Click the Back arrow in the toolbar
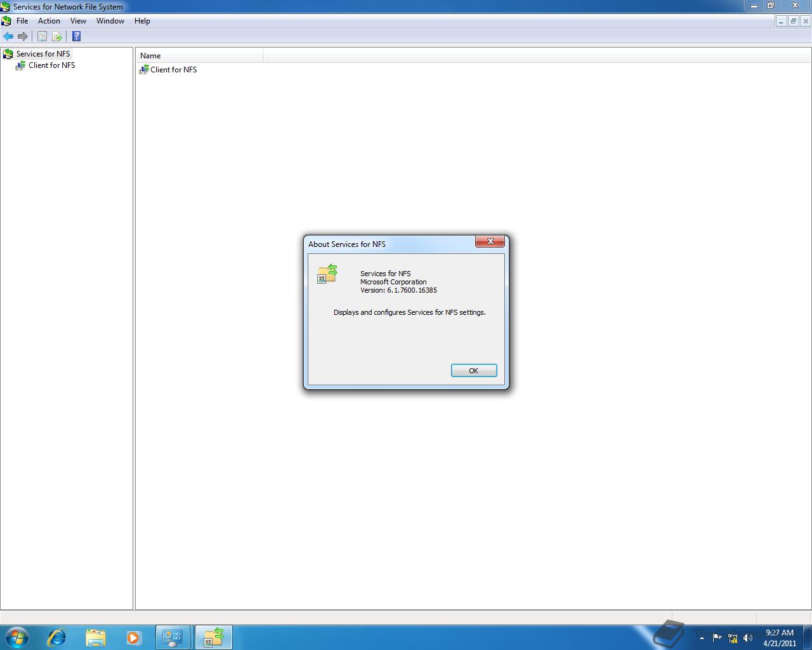Viewport: 812px width, 650px height. [x=8, y=37]
